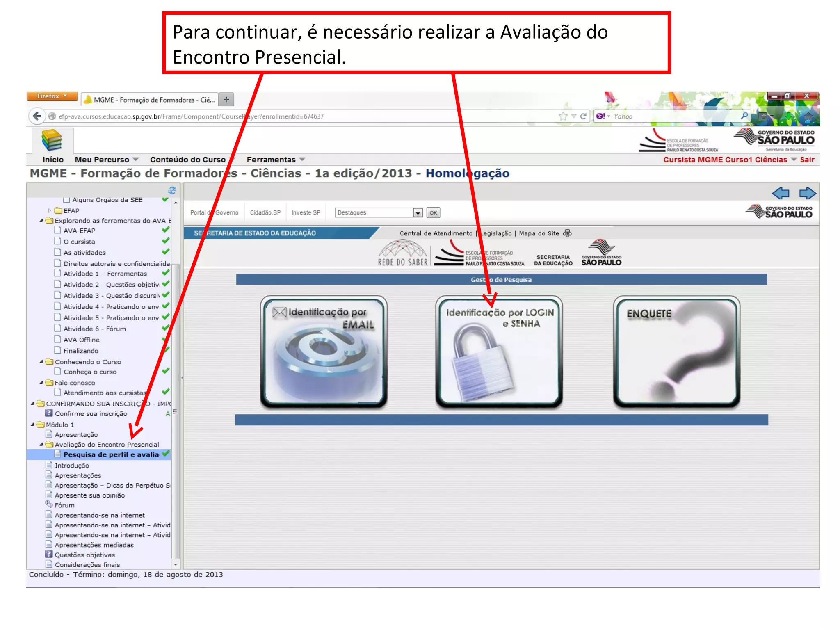Go to previous content with left blue arrow

[781, 193]
